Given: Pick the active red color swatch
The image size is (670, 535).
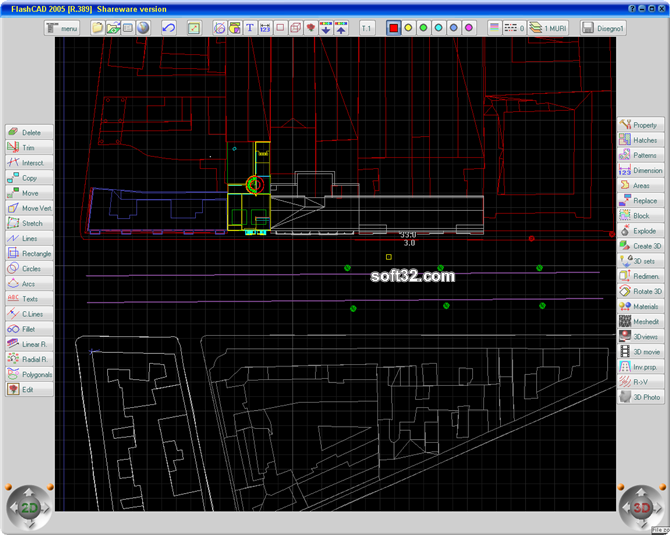Looking at the screenshot, I should [x=393, y=28].
